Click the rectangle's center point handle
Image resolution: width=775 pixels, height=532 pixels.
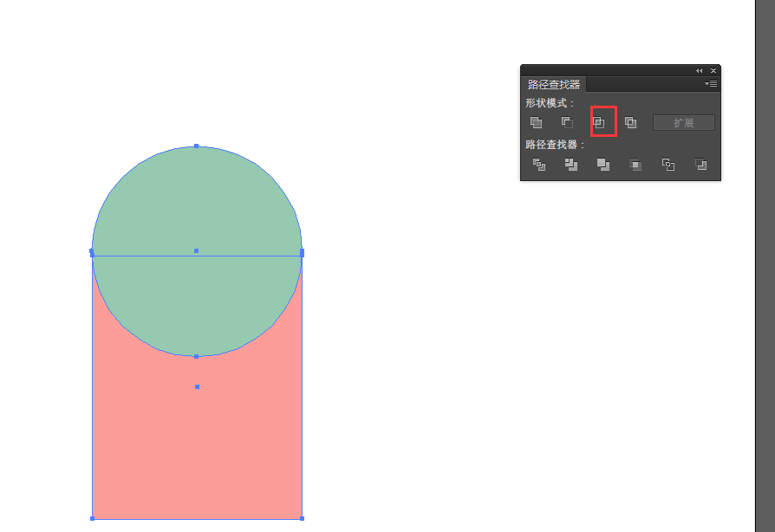pyautogui.click(x=196, y=387)
